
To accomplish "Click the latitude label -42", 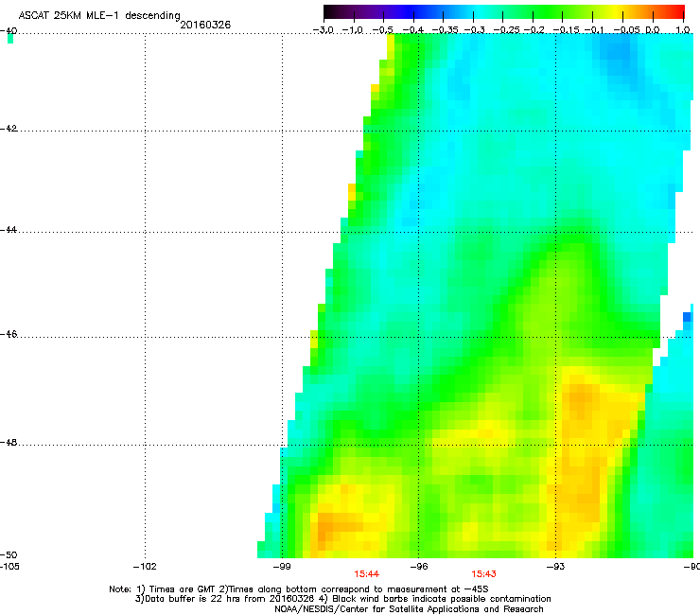I will 9,129.
